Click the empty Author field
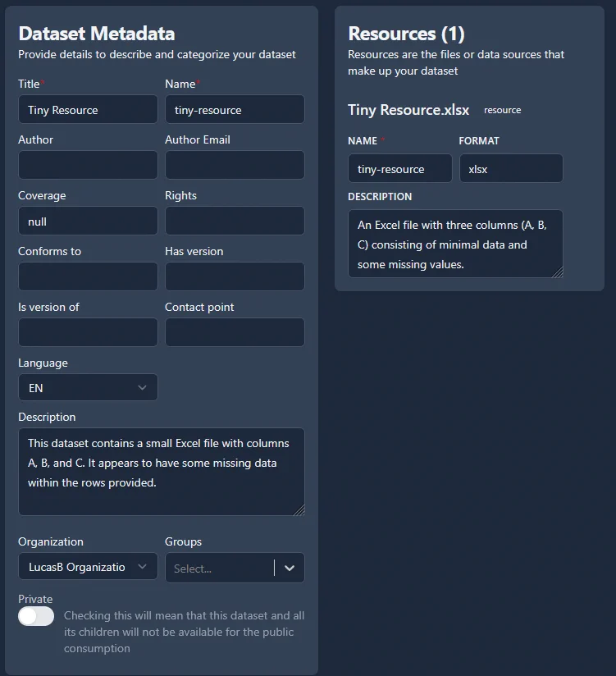The width and height of the screenshot is (616, 676). click(x=88, y=165)
